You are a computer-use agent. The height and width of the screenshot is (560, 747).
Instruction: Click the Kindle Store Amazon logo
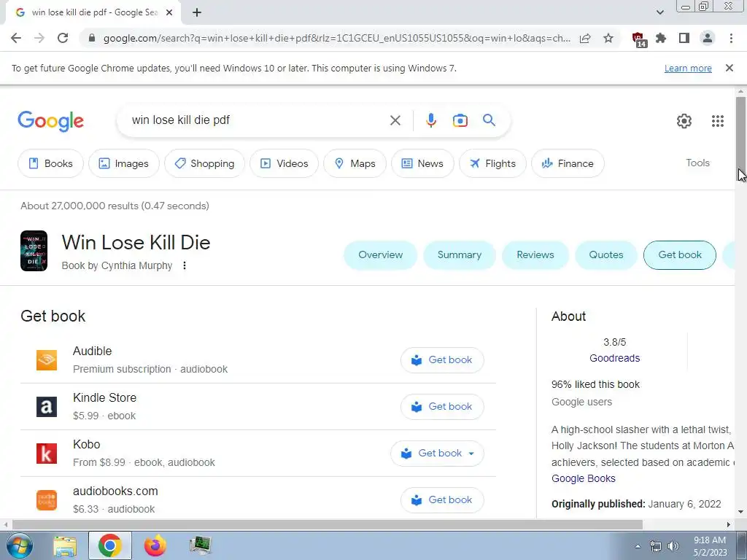pyautogui.click(x=47, y=407)
